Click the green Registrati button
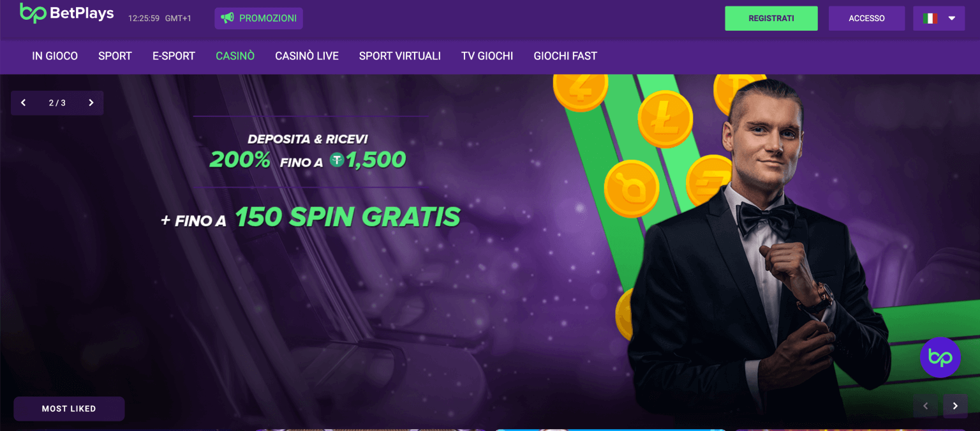This screenshot has width=980, height=431. (x=771, y=19)
